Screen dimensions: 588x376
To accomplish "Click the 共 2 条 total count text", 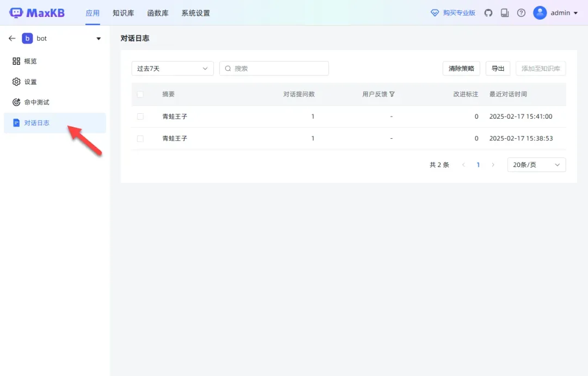I will tap(439, 164).
